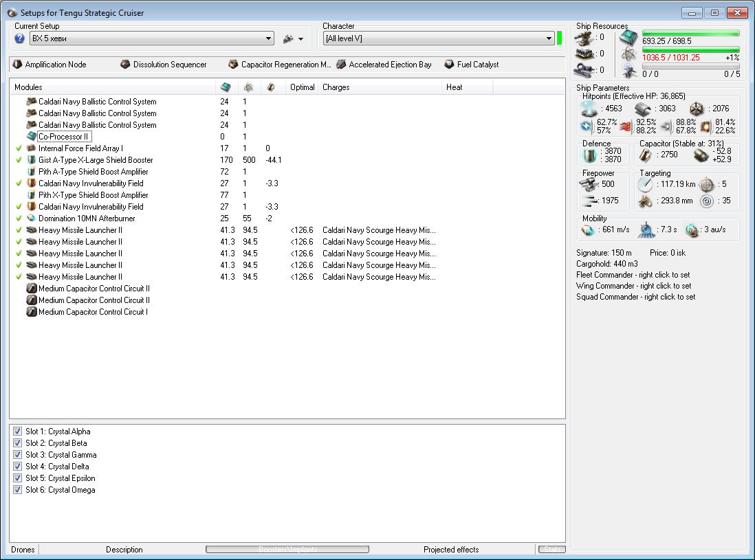This screenshot has height=560, width=755.
Task: Toggle active state of Gist A-Type X-Large Shield Booster
Action: tap(19, 159)
